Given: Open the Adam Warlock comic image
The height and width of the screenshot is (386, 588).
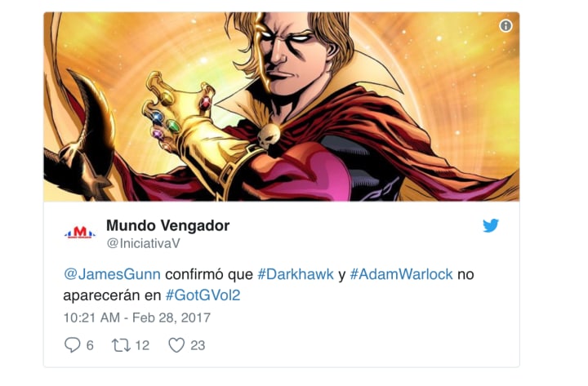Looking at the screenshot, I should (281, 107).
